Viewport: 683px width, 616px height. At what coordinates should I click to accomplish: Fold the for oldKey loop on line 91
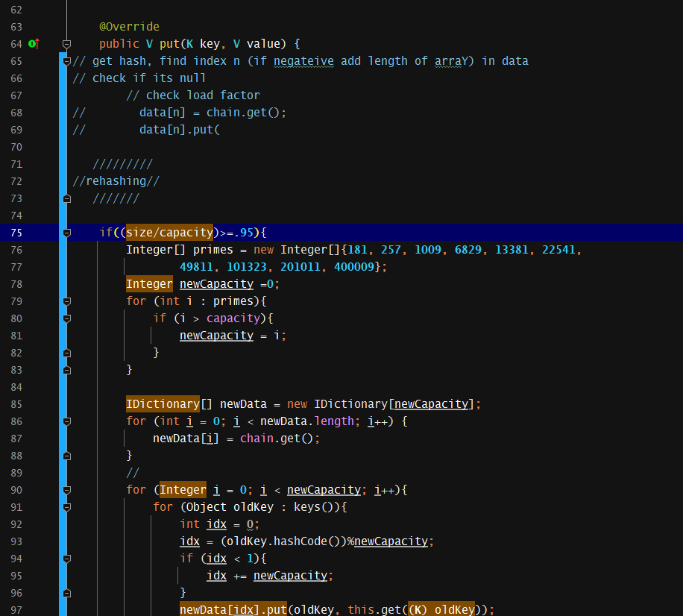(66, 507)
